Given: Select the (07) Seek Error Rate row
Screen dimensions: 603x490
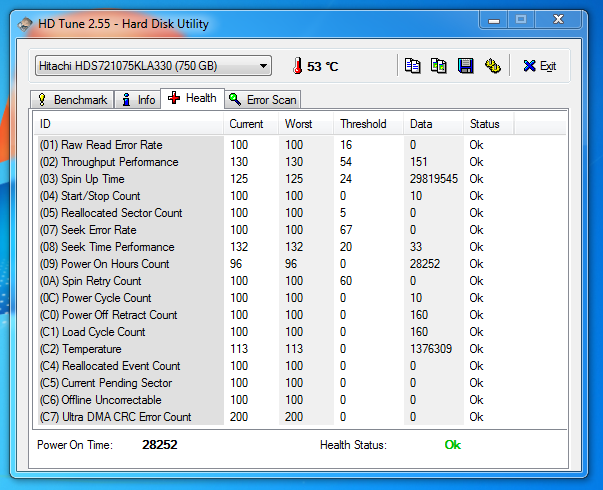Looking at the screenshot, I should point(300,230).
